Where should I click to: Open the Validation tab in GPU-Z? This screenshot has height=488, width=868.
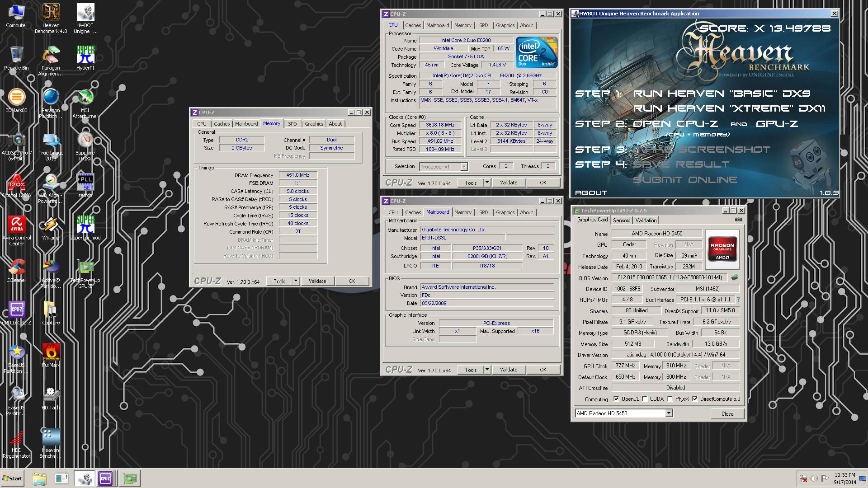tap(646, 221)
